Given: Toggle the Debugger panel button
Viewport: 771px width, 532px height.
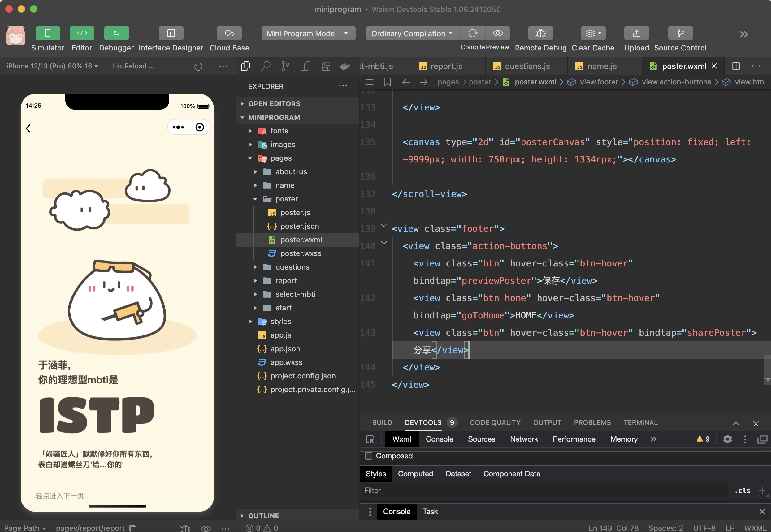Looking at the screenshot, I should click(116, 33).
